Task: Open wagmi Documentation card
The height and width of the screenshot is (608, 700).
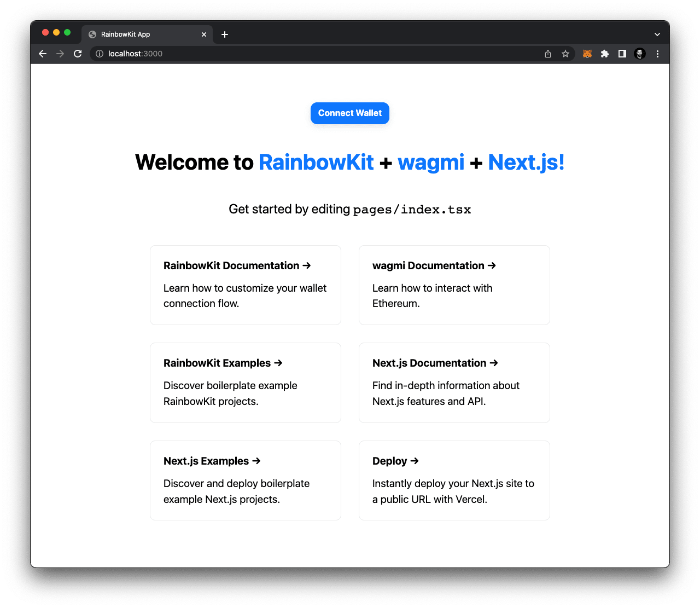Action: [x=454, y=285]
